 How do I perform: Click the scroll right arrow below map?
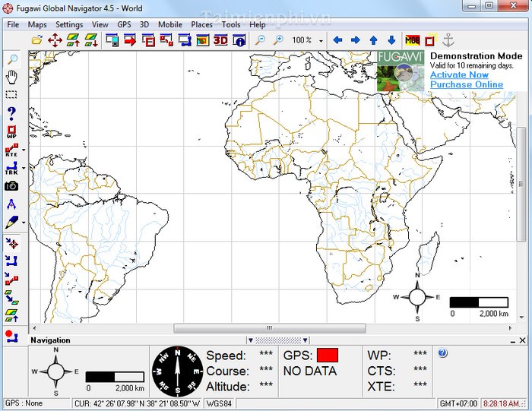point(510,328)
